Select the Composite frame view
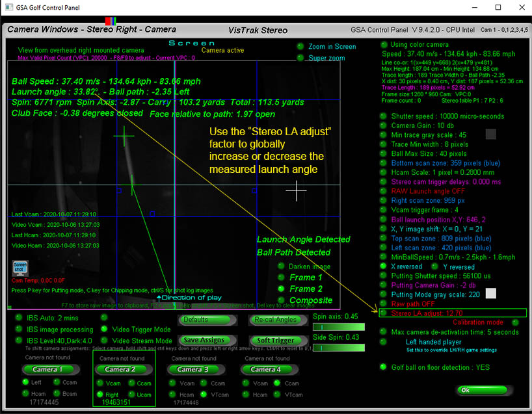This screenshot has height=414, width=532. (x=282, y=300)
